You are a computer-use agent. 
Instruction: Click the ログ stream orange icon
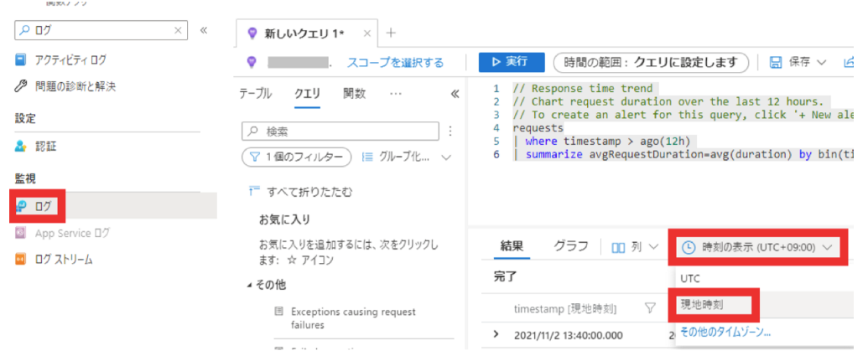[x=20, y=260]
